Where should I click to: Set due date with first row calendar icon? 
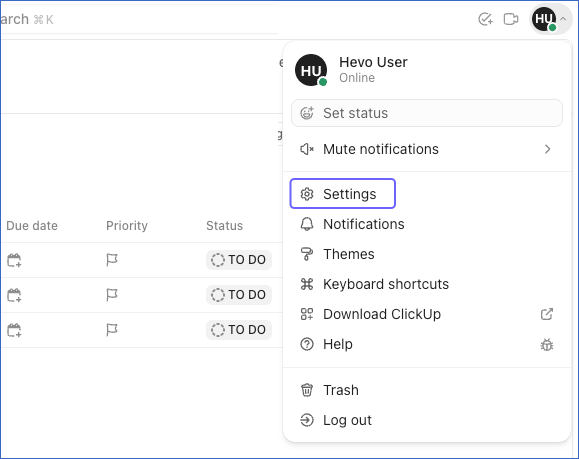click(x=14, y=260)
